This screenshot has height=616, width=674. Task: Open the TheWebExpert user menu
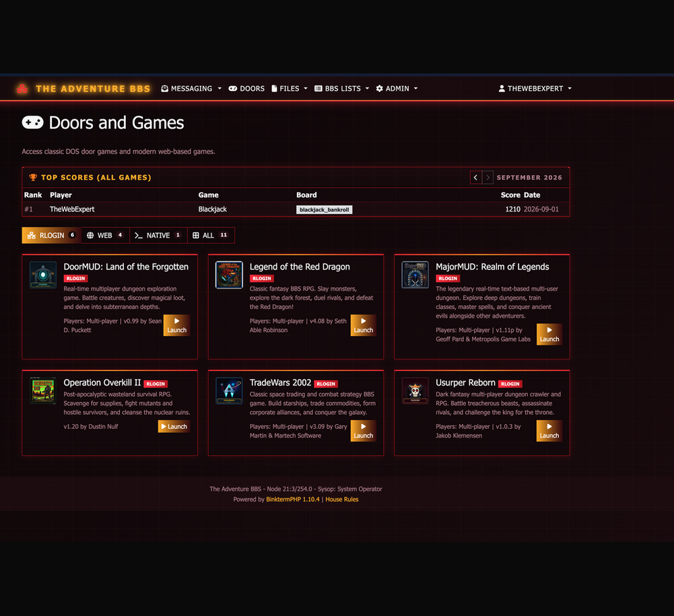point(535,89)
